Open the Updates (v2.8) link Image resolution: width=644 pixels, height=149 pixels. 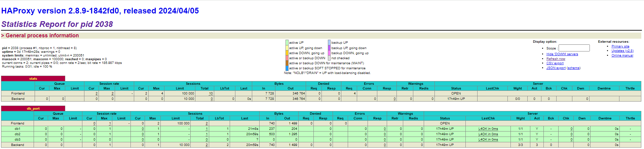click(622, 51)
